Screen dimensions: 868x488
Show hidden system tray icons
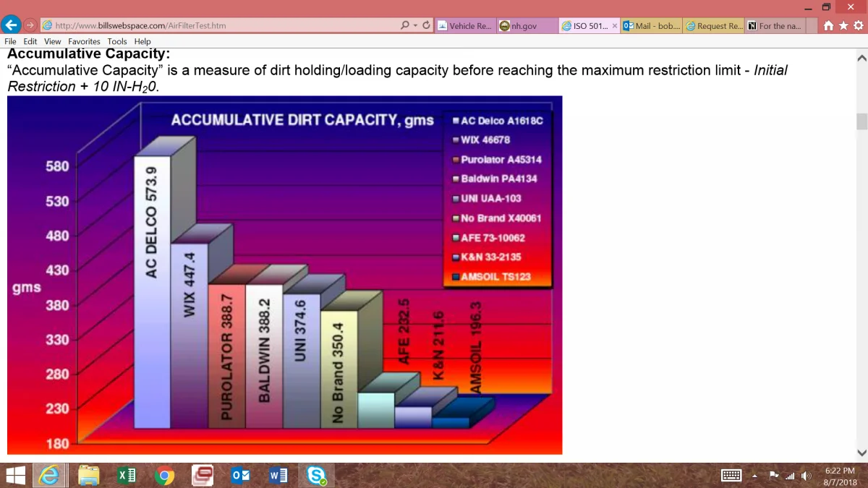tap(754, 476)
